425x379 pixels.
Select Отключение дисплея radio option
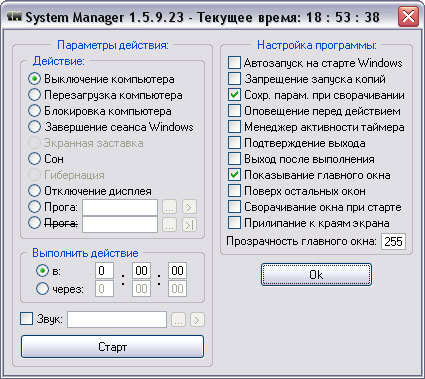[34, 191]
